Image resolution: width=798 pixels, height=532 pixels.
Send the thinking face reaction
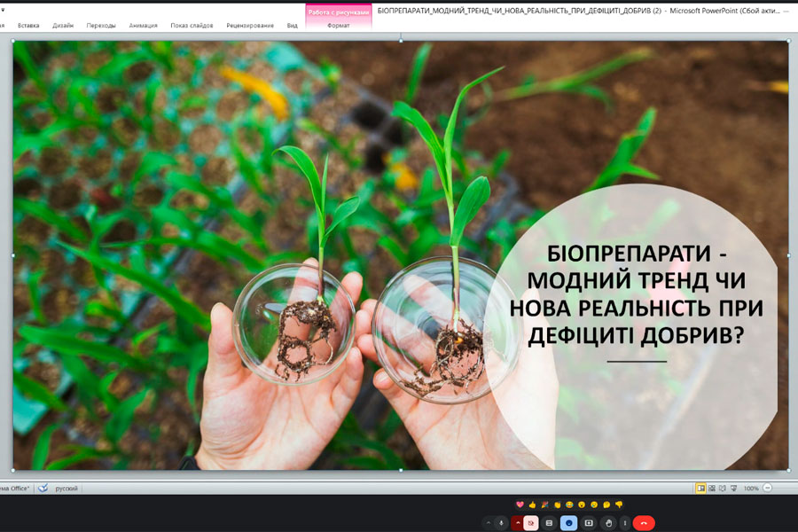coord(606,505)
